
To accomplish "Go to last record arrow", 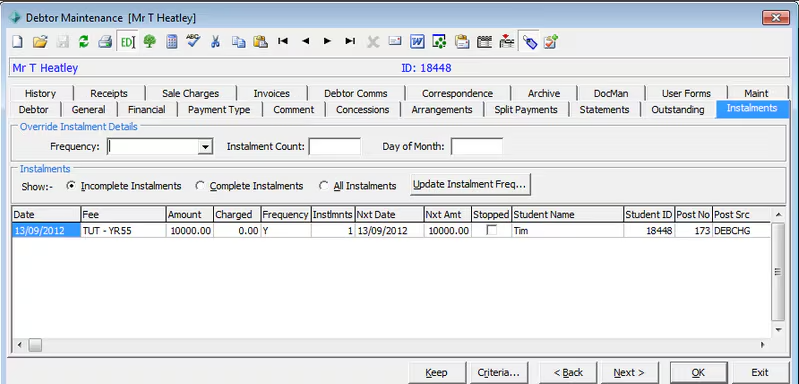I will 350,41.
